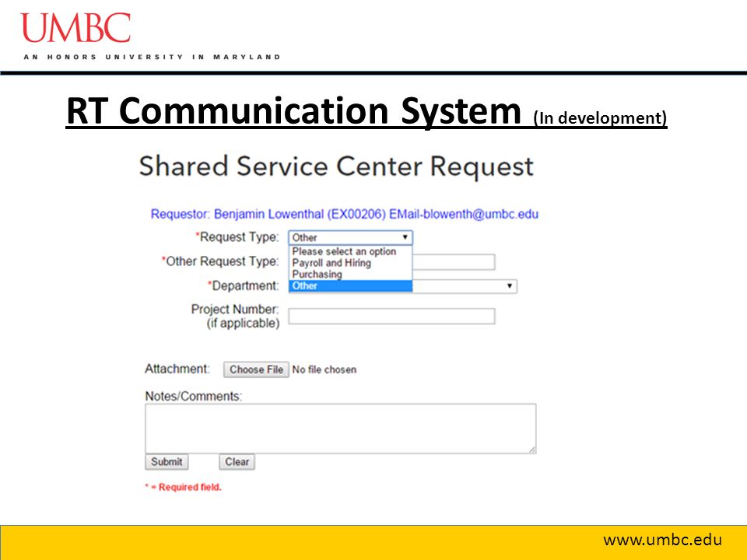This screenshot has height=560, width=747.
Task: Click the textarea resize grip
Action: pyautogui.click(x=532, y=450)
